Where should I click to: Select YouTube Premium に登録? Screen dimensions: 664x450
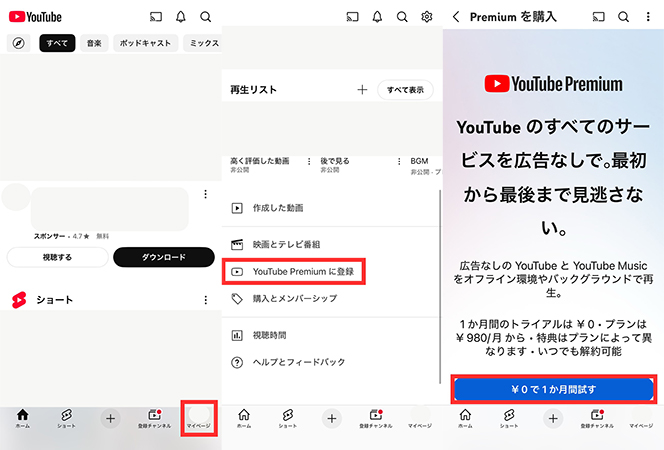[293, 271]
